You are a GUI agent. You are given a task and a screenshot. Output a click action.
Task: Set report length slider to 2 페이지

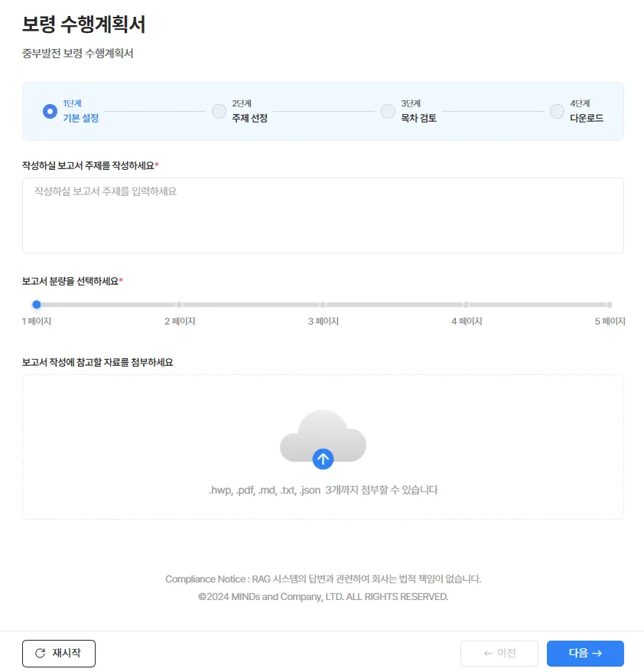[x=180, y=305]
